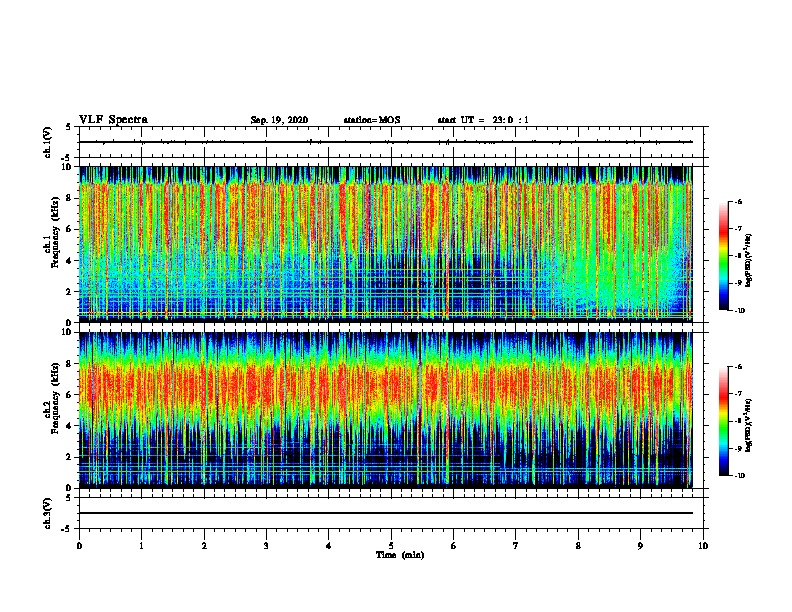Click the 8 kHz tick label of ch.2 spectrogram
This screenshot has height=612, width=792.
pyautogui.click(x=69, y=364)
